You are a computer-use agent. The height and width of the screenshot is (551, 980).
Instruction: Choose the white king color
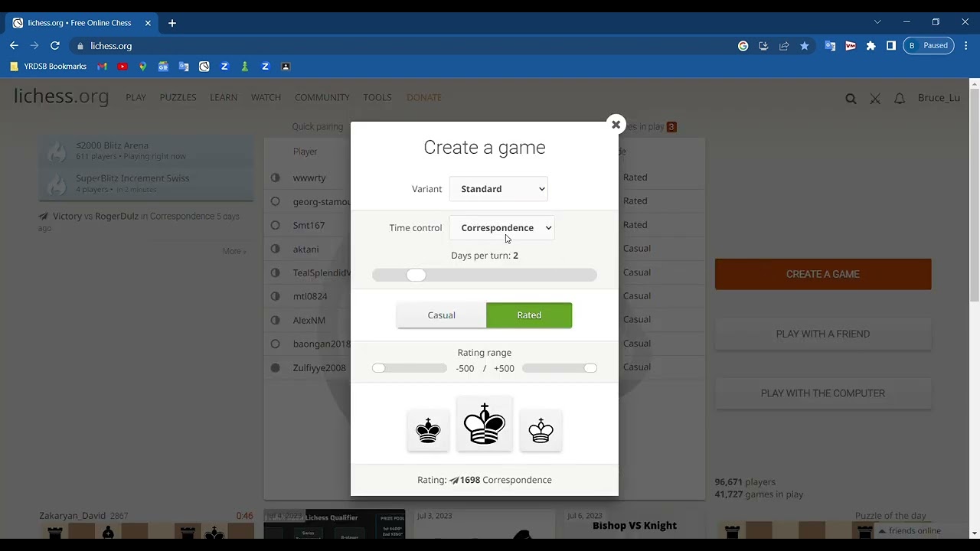(541, 431)
